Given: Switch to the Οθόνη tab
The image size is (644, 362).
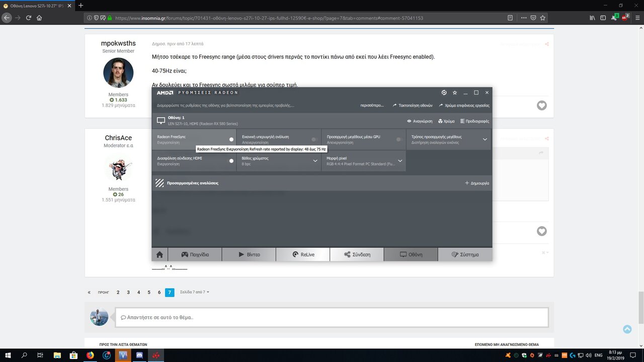Looking at the screenshot, I should [x=411, y=254].
